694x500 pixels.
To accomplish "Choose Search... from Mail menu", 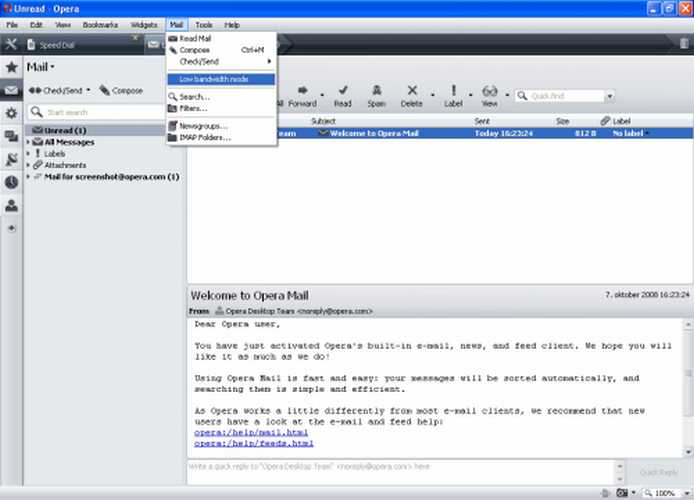I will [221, 96].
